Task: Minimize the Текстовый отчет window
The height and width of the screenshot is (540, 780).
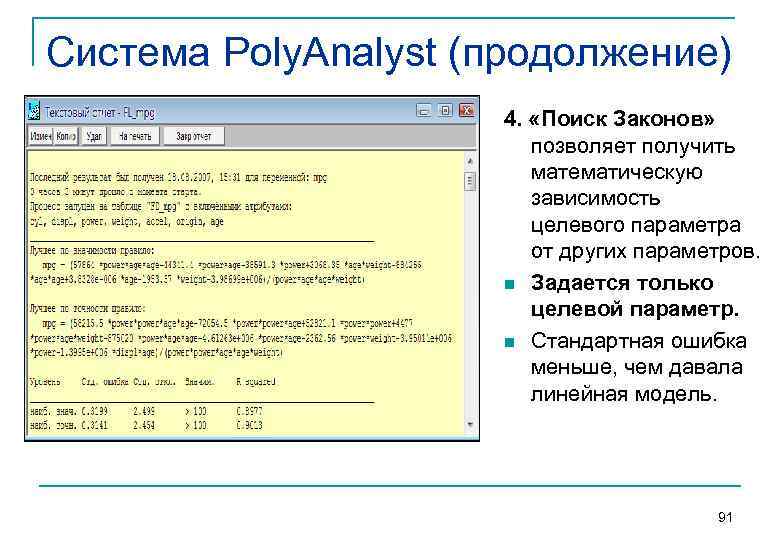Action: click(423, 110)
